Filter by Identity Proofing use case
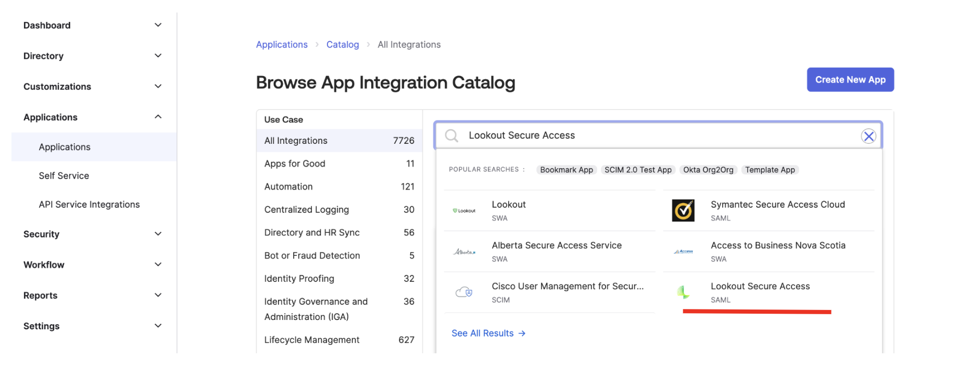 coord(339,279)
